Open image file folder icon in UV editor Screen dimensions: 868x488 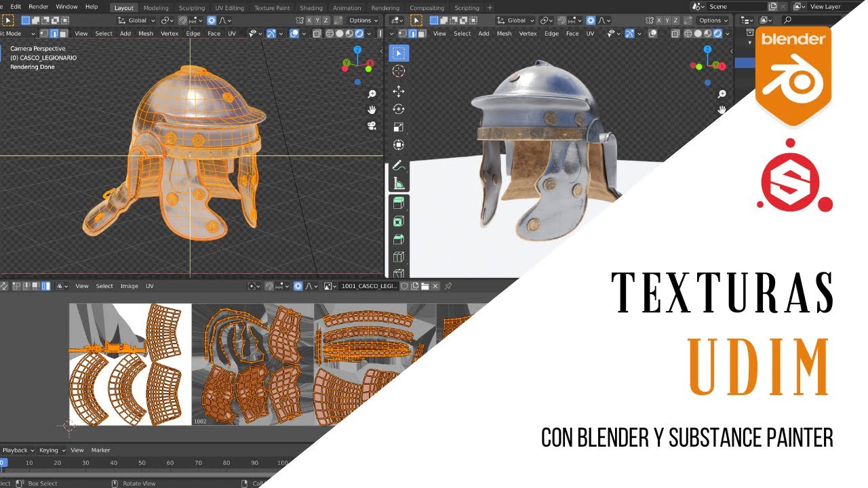tap(425, 286)
